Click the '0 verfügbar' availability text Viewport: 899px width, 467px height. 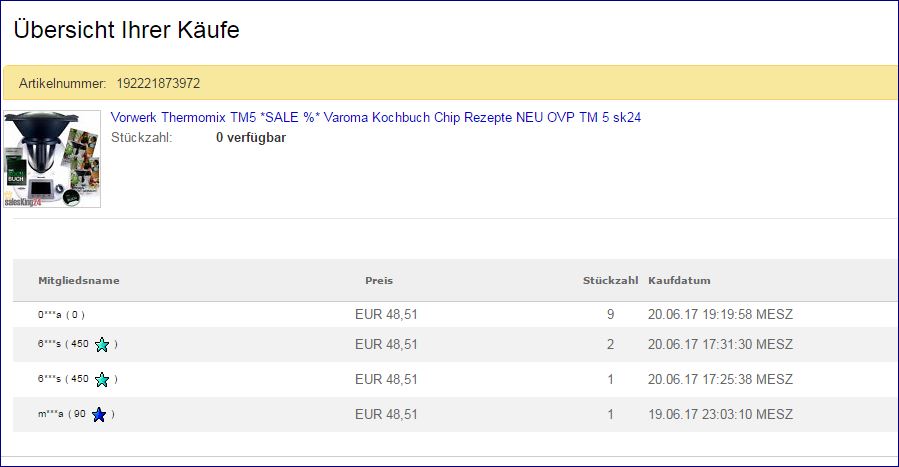[251, 138]
